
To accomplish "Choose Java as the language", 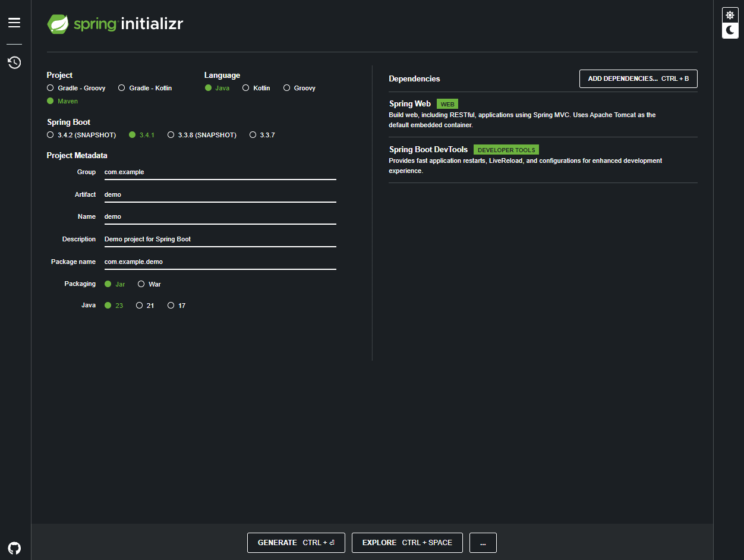I will (x=217, y=88).
